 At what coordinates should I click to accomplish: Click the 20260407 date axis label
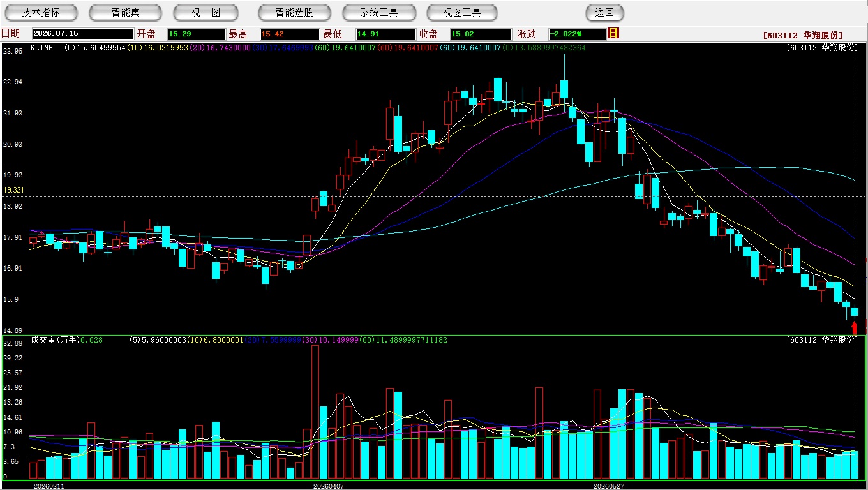[328, 486]
